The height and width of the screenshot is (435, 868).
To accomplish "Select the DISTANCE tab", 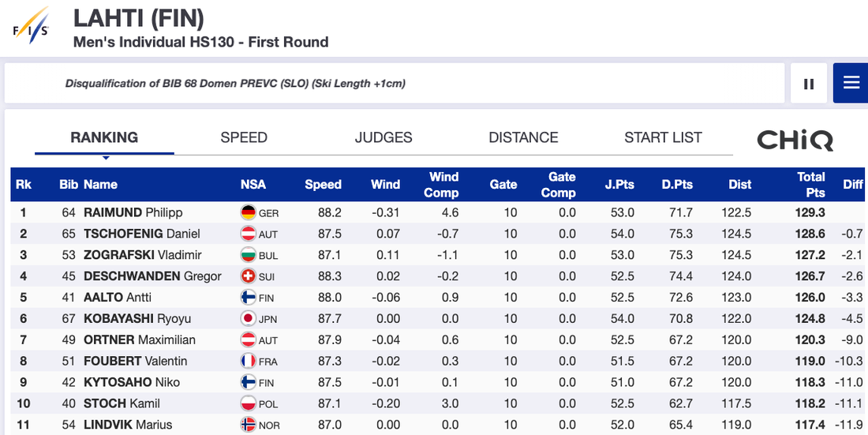I will [523, 137].
